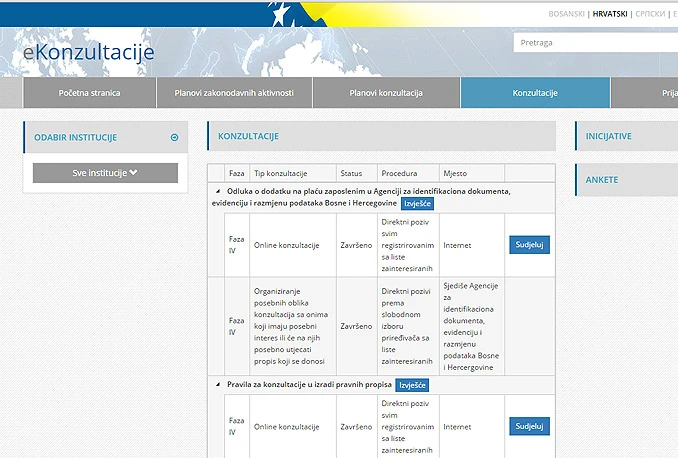The height and width of the screenshot is (458, 678).
Task: Sort by the Faza column header
Action: [237, 173]
